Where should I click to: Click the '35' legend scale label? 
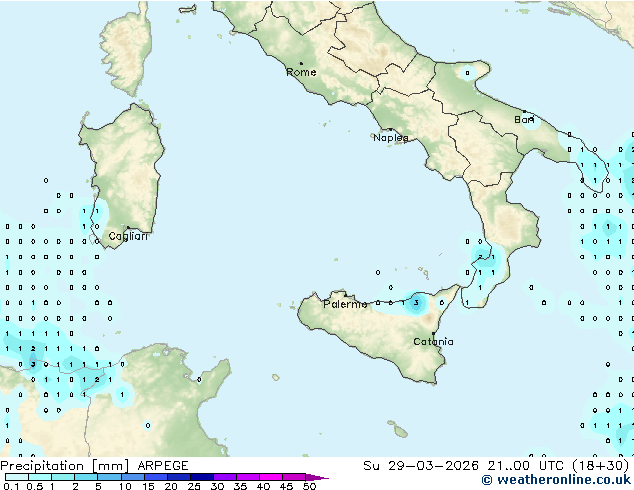click(240, 486)
